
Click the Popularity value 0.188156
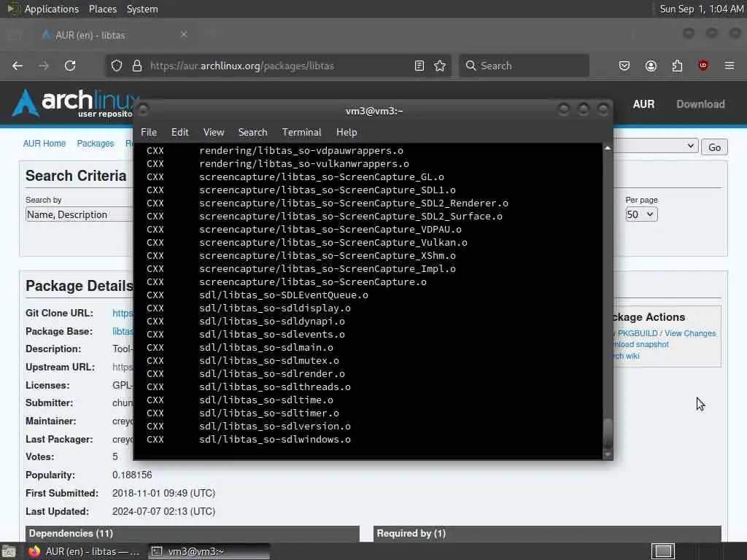pyautogui.click(x=132, y=475)
